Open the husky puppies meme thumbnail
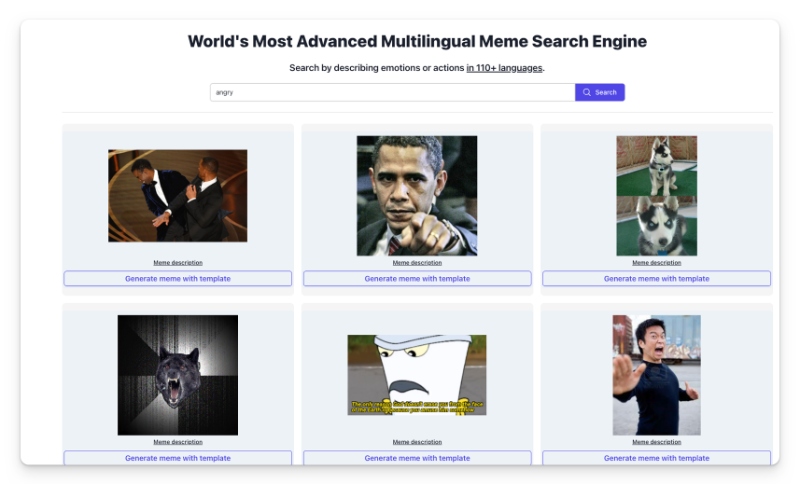Viewport: 800px width, 484px height. pyautogui.click(x=657, y=195)
